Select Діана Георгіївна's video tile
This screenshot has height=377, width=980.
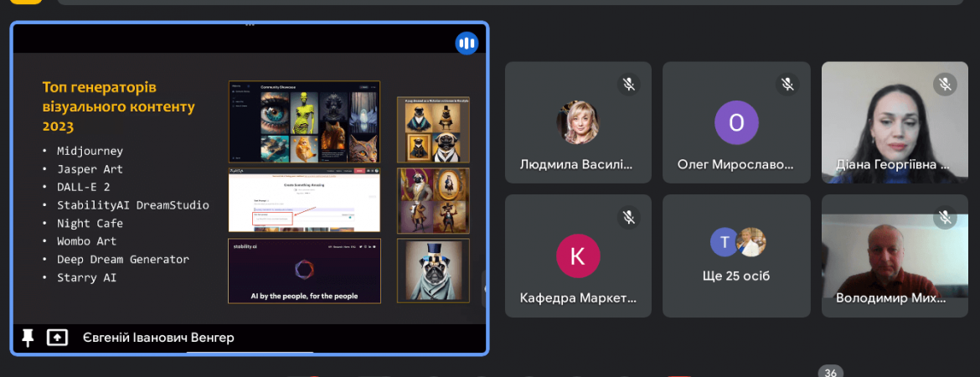[895, 122]
